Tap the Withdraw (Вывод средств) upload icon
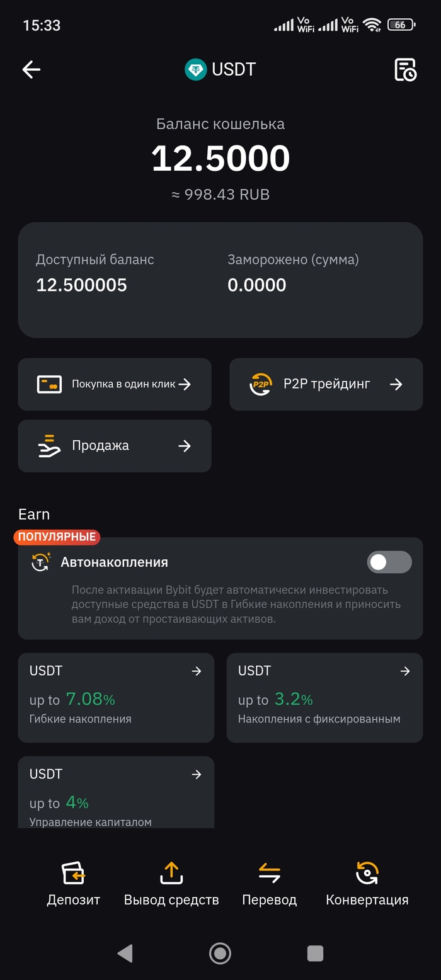 tap(171, 873)
